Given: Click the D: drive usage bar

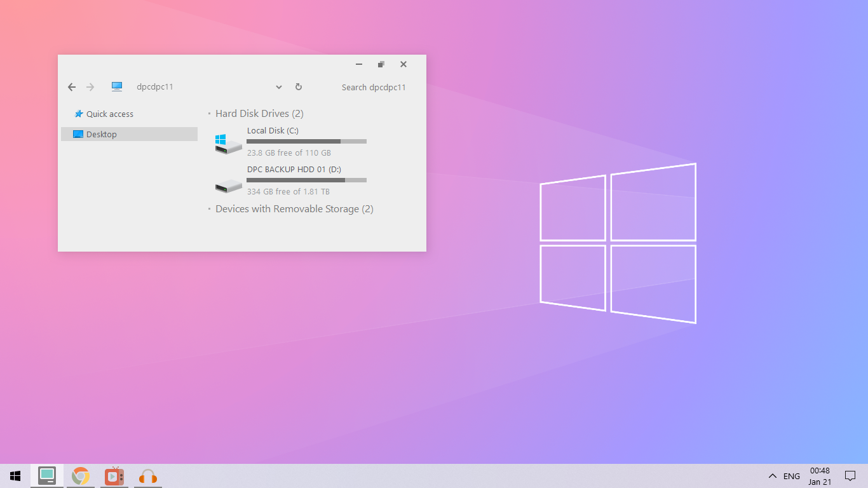Looking at the screenshot, I should (306, 180).
